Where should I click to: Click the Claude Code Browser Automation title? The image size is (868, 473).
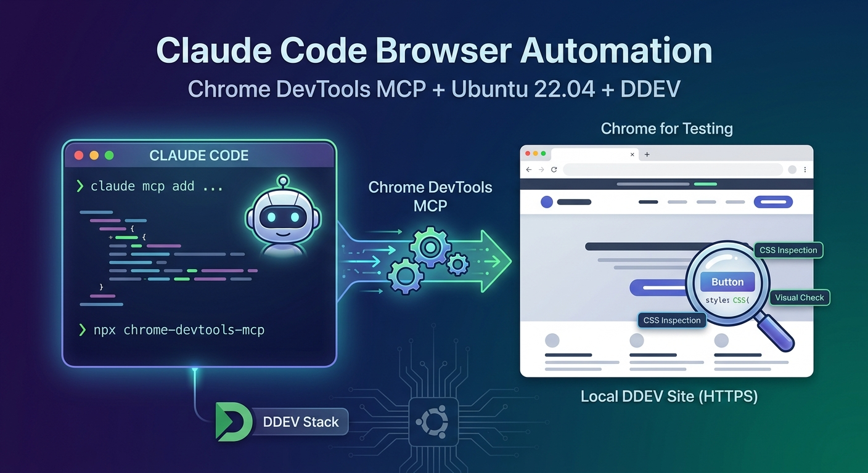tap(434, 51)
